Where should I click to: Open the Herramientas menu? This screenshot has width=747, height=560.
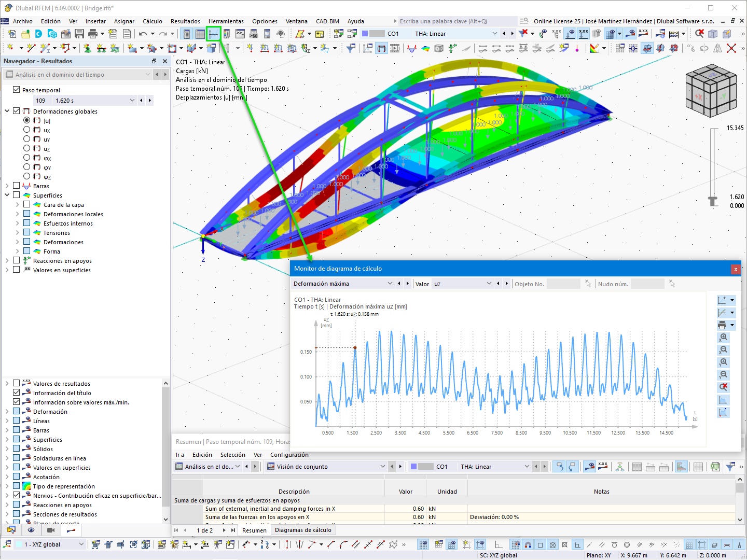(226, 21)
